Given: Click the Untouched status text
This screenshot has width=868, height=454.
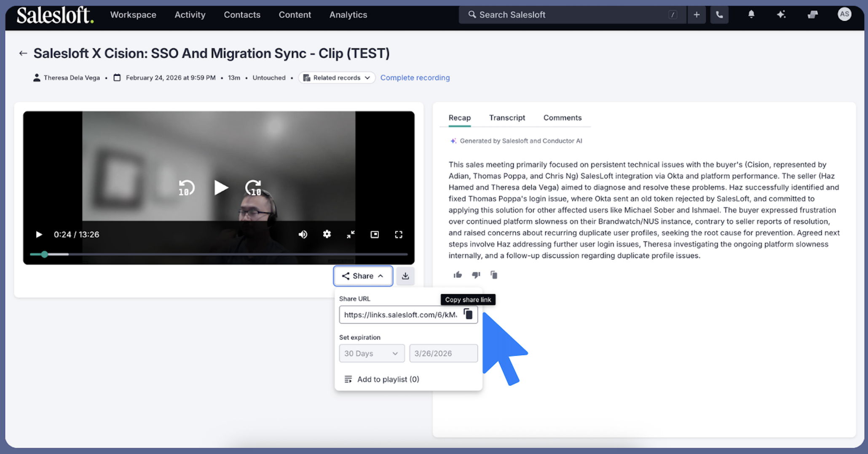Looking at the screenshot, I should pyautogui.click(x=269, y=77).
